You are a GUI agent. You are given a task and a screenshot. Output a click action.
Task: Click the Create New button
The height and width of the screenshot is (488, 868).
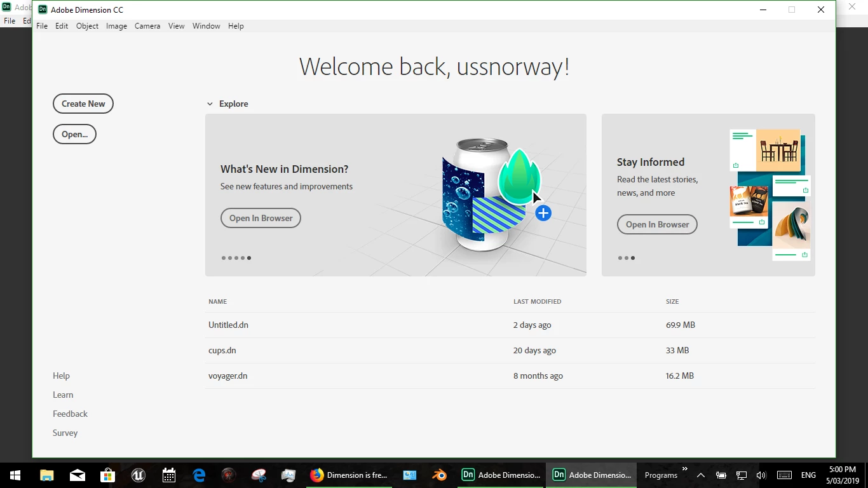point(83,104)
